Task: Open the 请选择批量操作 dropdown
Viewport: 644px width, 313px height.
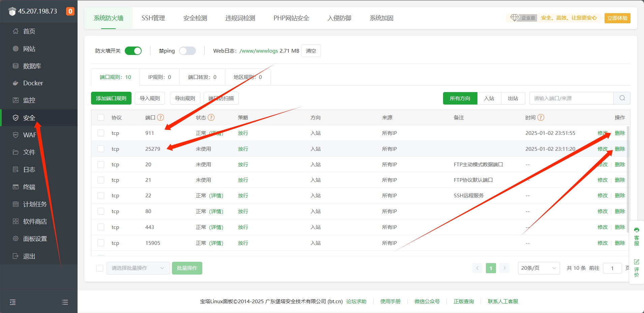Action: pos(138,268)
